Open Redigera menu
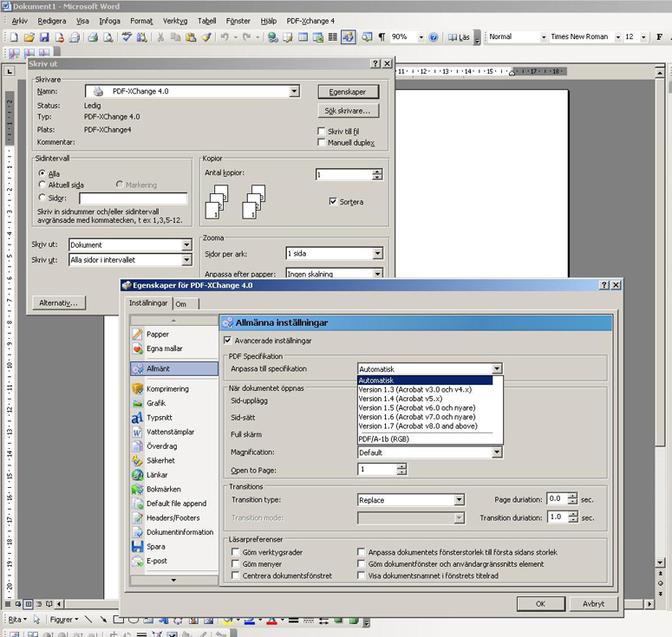This screenshot has width=672, height=637. click(x=52, y=21)
